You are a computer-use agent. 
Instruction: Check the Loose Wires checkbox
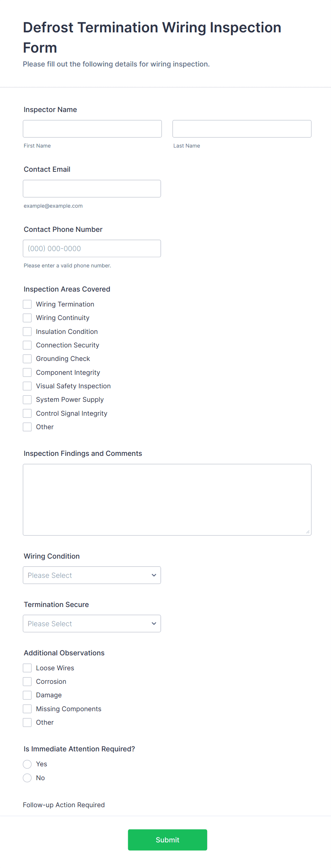27,668
